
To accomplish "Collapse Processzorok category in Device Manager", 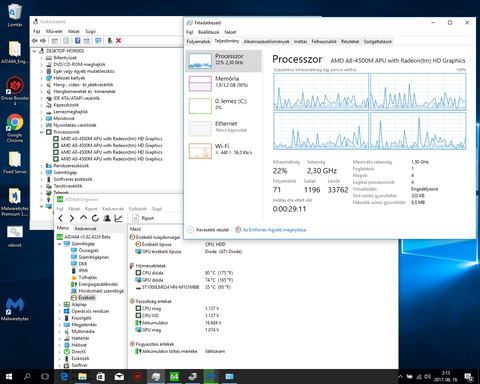I will tap(42, 132).
